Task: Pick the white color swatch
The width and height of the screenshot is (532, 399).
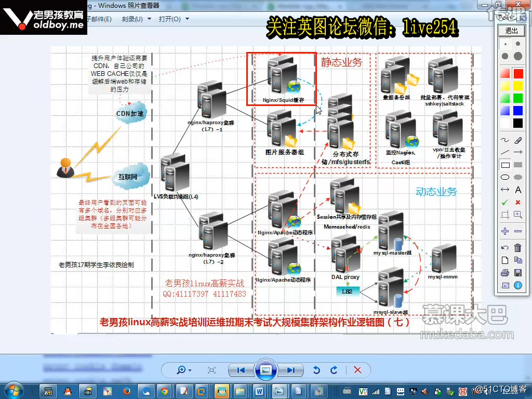Action: (x=505, y=123)
